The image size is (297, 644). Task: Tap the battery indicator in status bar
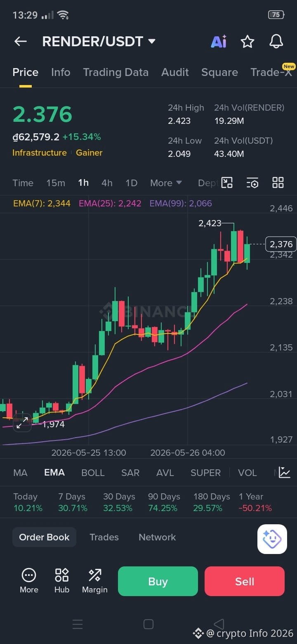(276, 15)
